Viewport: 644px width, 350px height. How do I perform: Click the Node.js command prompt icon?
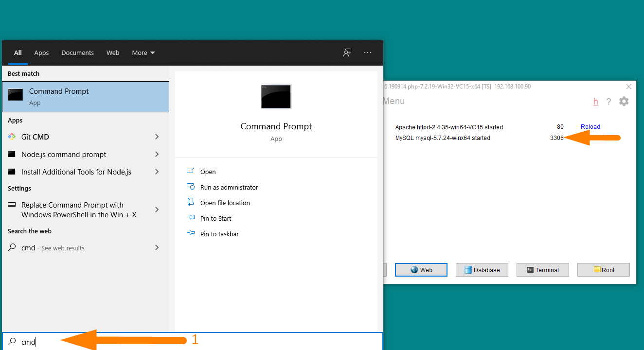click(x=12, y=154)
